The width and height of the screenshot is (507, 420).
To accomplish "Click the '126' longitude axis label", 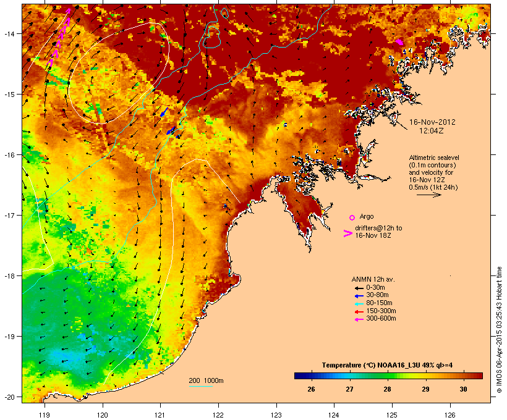I will pos(450,415).
